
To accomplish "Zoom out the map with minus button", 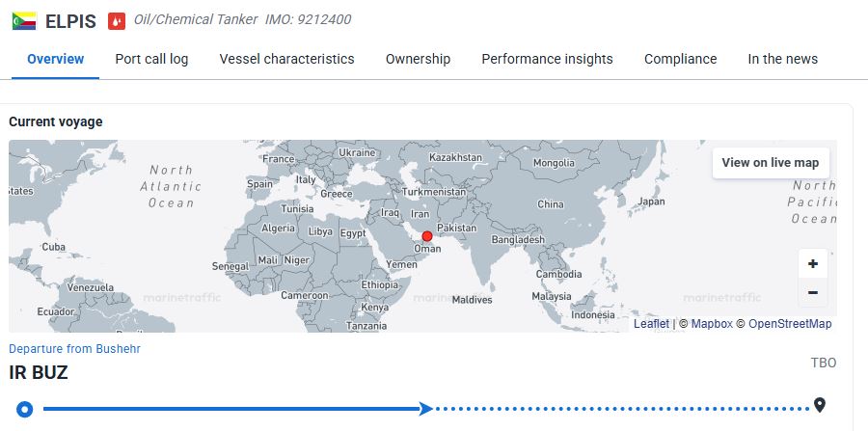I will [x=812, y=292].
